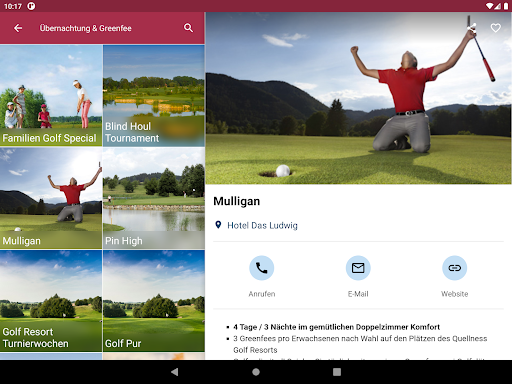Open the Pin High offer tile
The width and height of the screenshot is (512, 384).
(x=154, y=198)
